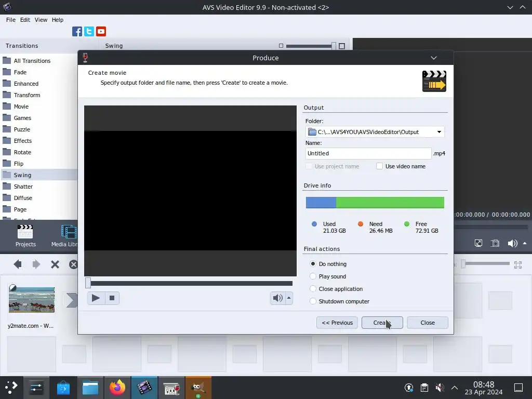Open the KDE application launcher
The width and height of the screenshot is (532, 399).
click(11, 388)
